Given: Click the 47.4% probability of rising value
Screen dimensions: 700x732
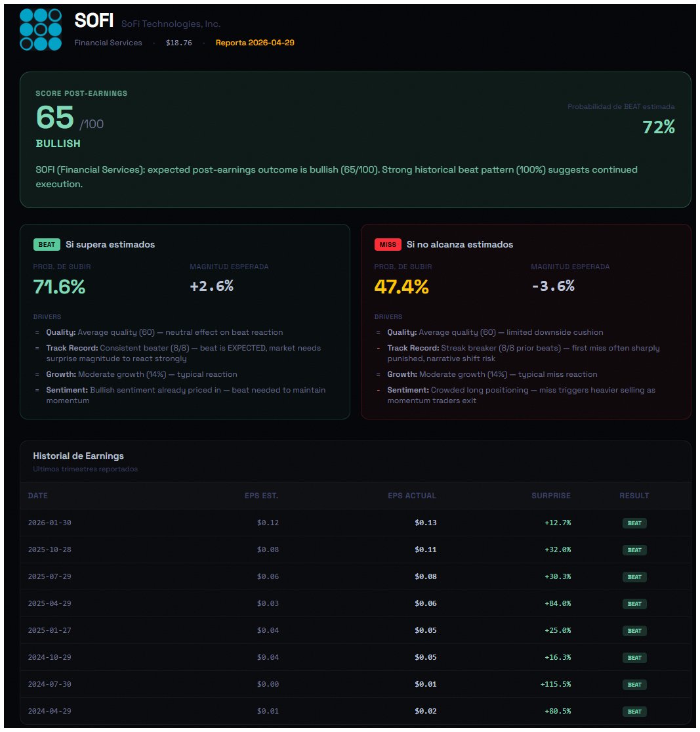Looking at the screenshot, I should (x=401, y=287).
